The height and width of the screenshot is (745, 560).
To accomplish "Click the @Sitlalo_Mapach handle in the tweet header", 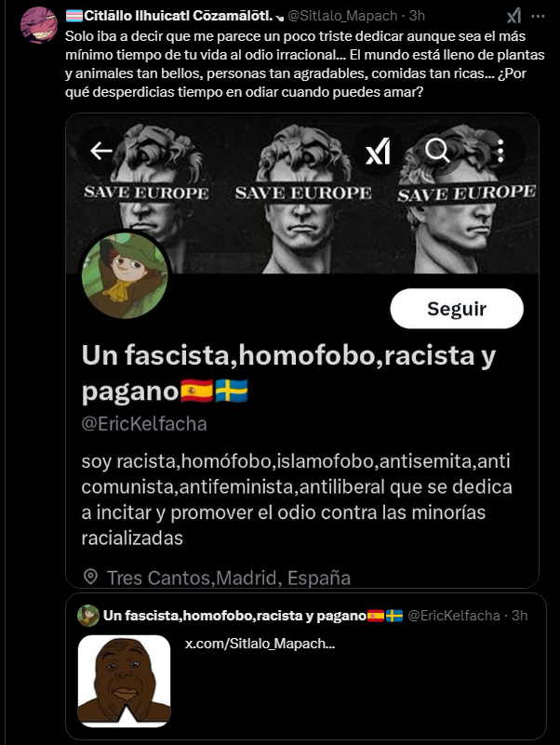I will 342,16.
